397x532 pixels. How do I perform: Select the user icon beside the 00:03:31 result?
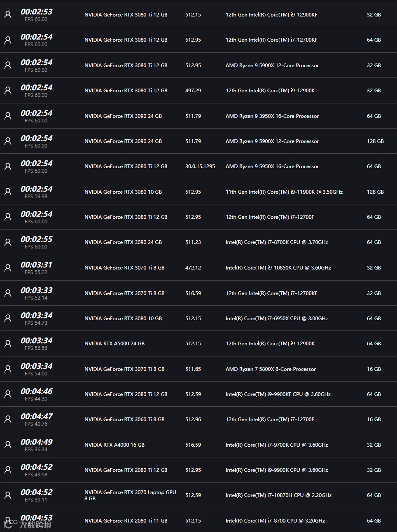click(x=8, y=268)
